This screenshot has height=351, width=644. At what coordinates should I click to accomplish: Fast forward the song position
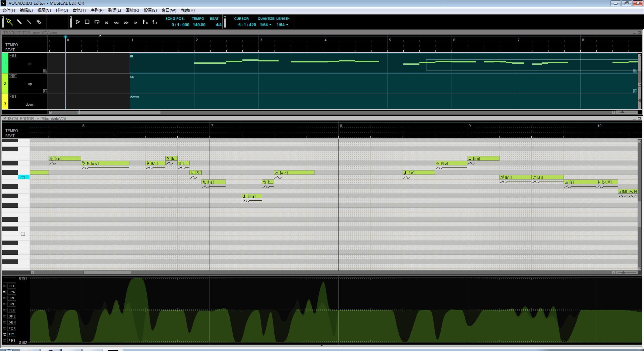(126, 22)
